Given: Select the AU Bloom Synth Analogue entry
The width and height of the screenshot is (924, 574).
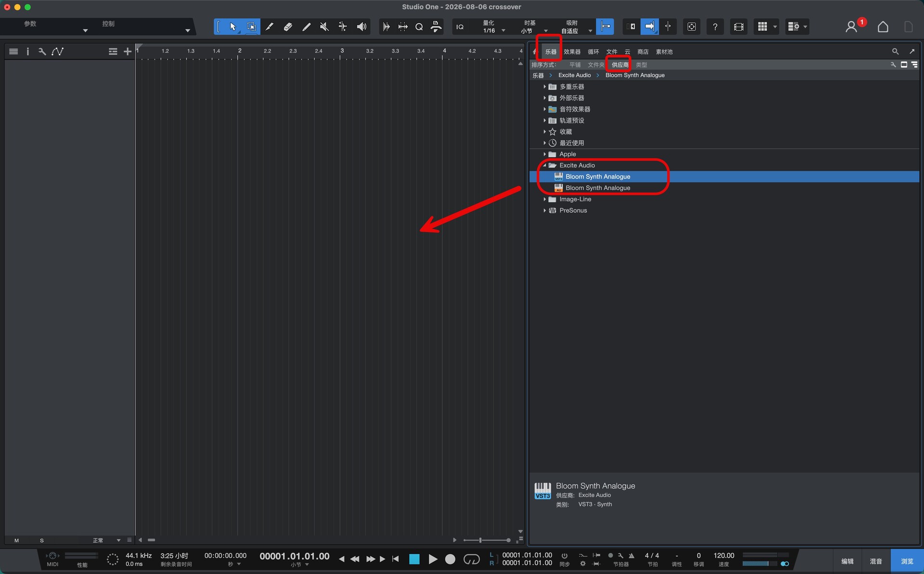Looking at the screenshot, I should coord(724,188).
